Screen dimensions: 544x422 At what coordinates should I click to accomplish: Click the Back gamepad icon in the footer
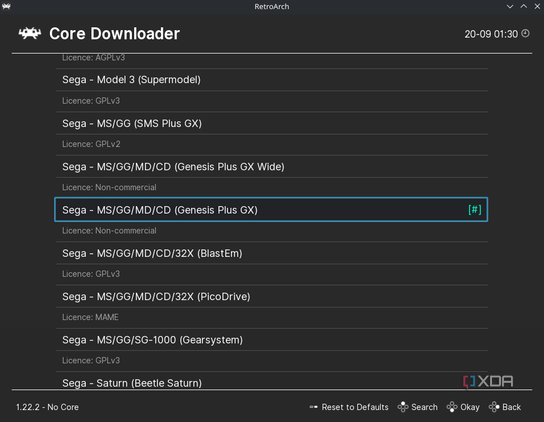(494, 407)
